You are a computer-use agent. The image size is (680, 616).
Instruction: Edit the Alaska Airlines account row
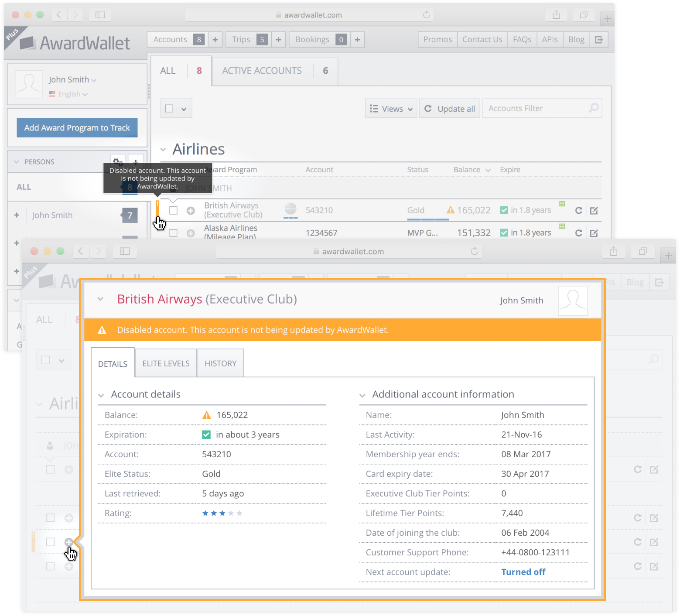click(594, 233)
